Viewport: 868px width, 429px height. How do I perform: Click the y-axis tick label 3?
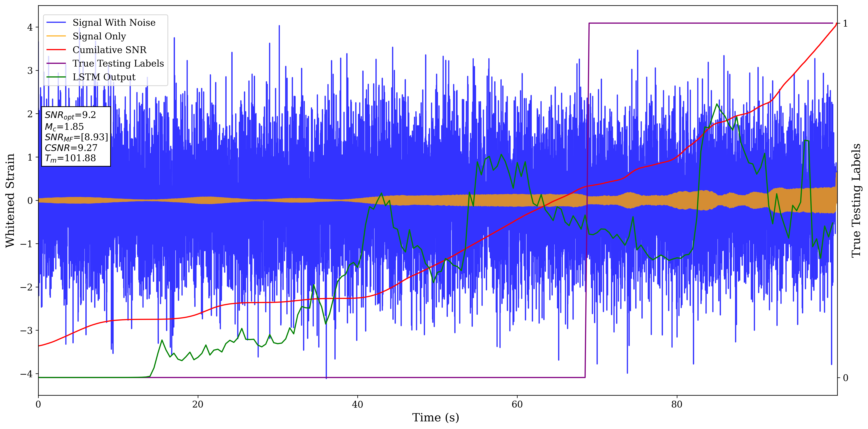[30, 71]
